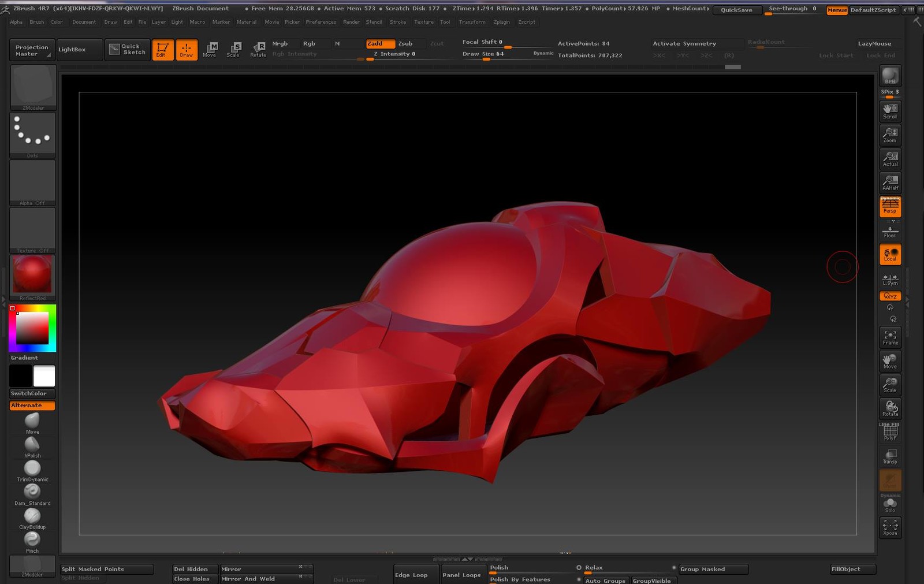This screenshot has height=584, width=924.
Task: Toggle the Menus button
Action: pos(837,10)
